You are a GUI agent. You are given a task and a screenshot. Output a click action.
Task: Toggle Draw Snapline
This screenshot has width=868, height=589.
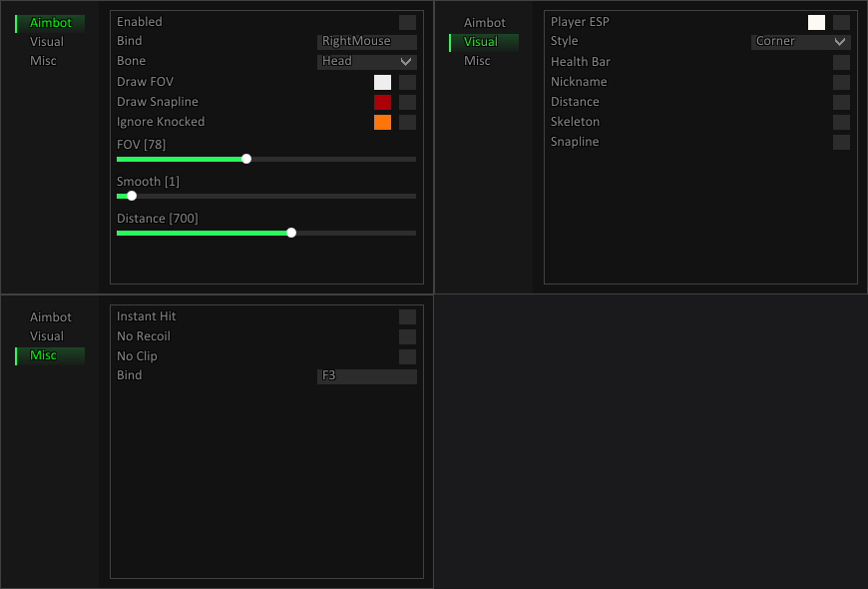coord(407,102)
